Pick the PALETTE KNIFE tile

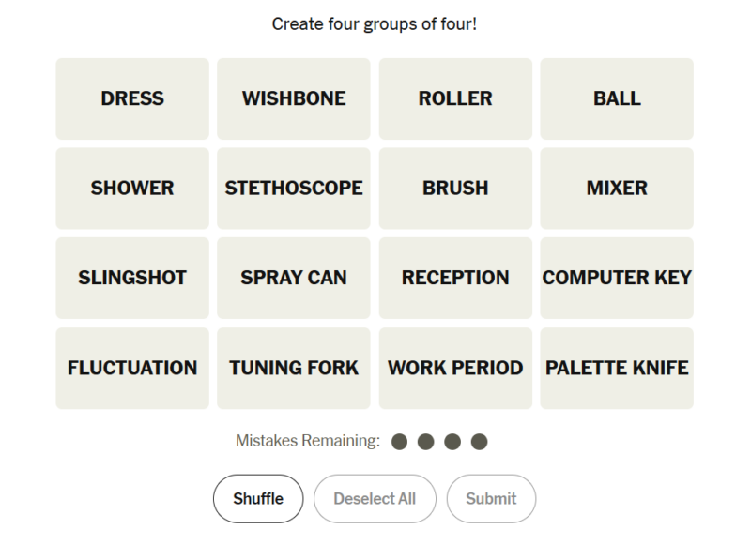617,368
